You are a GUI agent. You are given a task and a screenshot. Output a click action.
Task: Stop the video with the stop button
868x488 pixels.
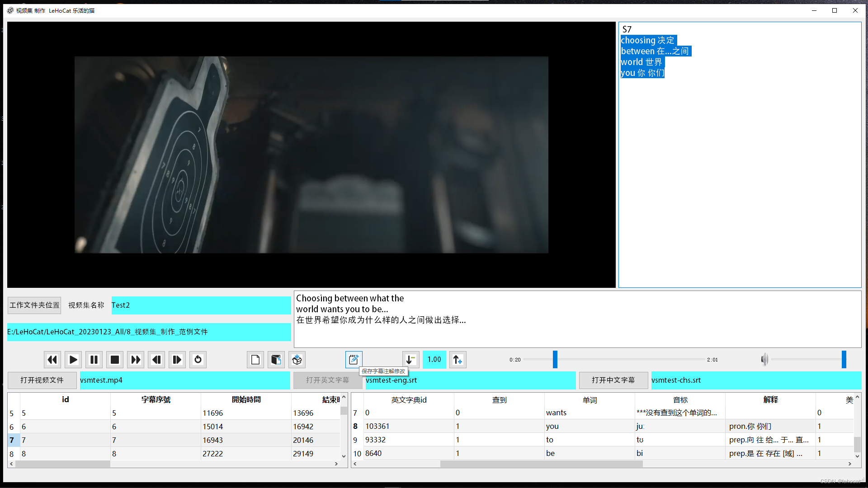115,360
